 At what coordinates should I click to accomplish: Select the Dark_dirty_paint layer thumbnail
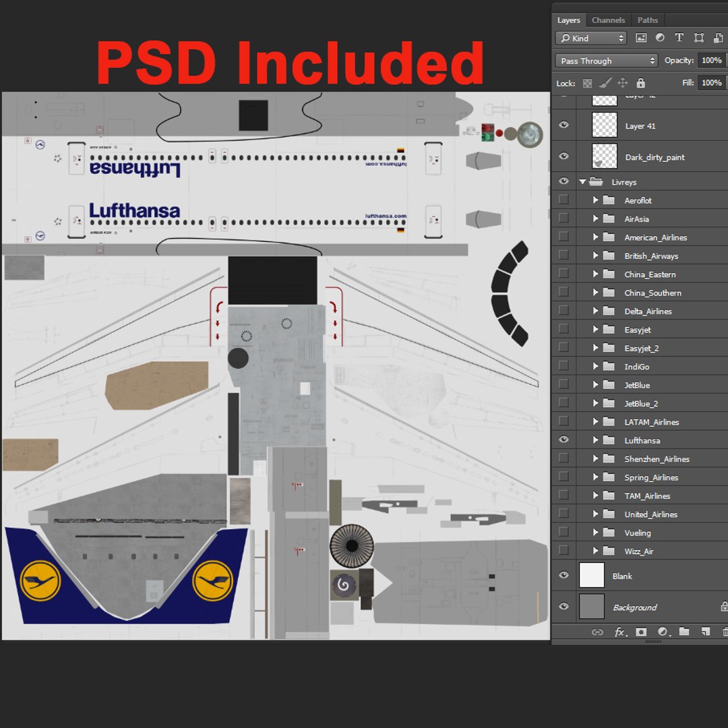(x=605, y=156)
